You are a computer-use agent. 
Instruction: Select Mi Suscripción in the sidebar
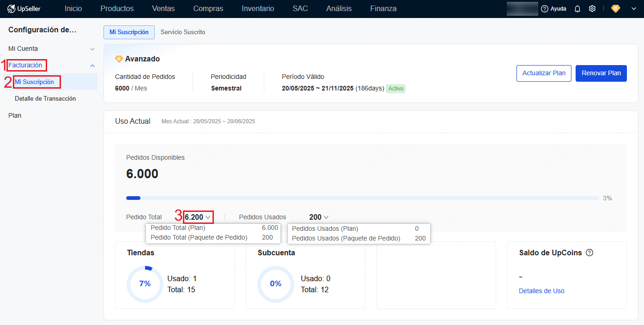(51, 82)
